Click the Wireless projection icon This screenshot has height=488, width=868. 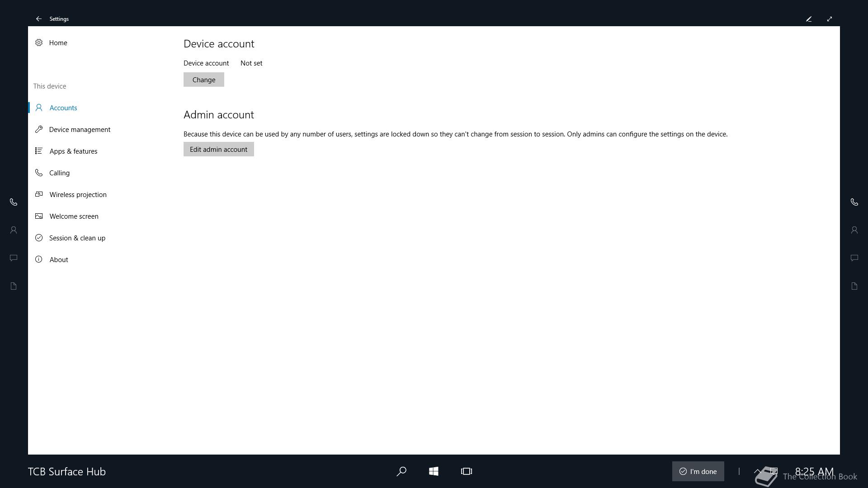pos(39,194)
